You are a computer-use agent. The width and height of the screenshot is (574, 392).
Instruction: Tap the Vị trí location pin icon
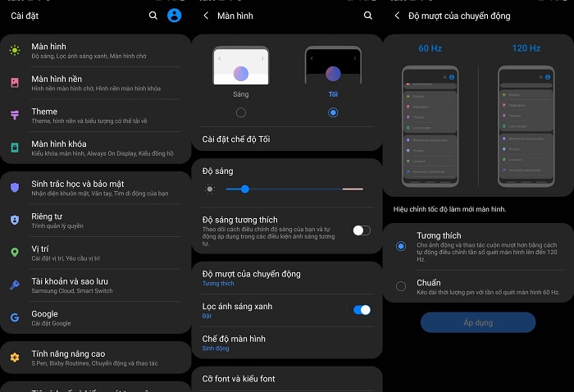click(x=15, y=253)
